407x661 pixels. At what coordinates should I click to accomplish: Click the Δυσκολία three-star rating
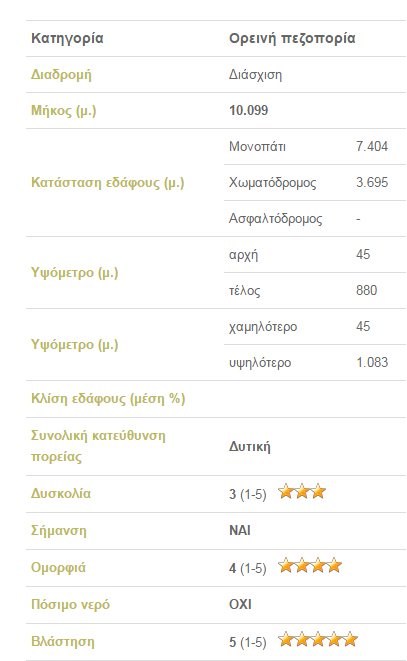point(302,492)
